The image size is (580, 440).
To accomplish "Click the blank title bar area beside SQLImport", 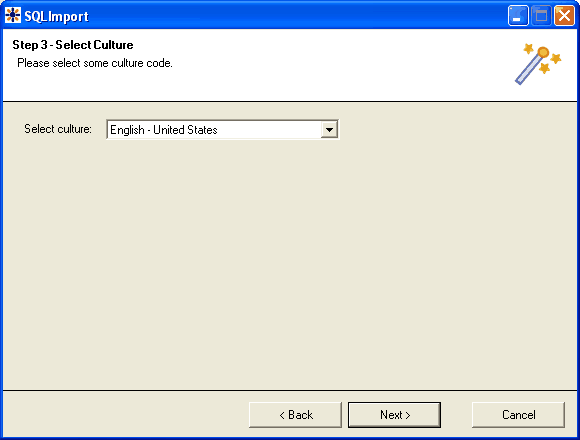I will pos(296,16).
